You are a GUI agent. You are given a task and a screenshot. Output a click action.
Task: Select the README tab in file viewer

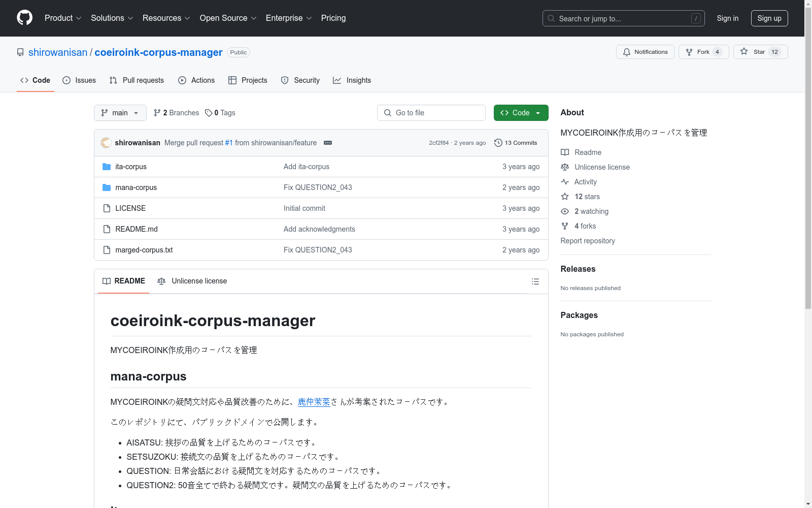pos(124,281)
